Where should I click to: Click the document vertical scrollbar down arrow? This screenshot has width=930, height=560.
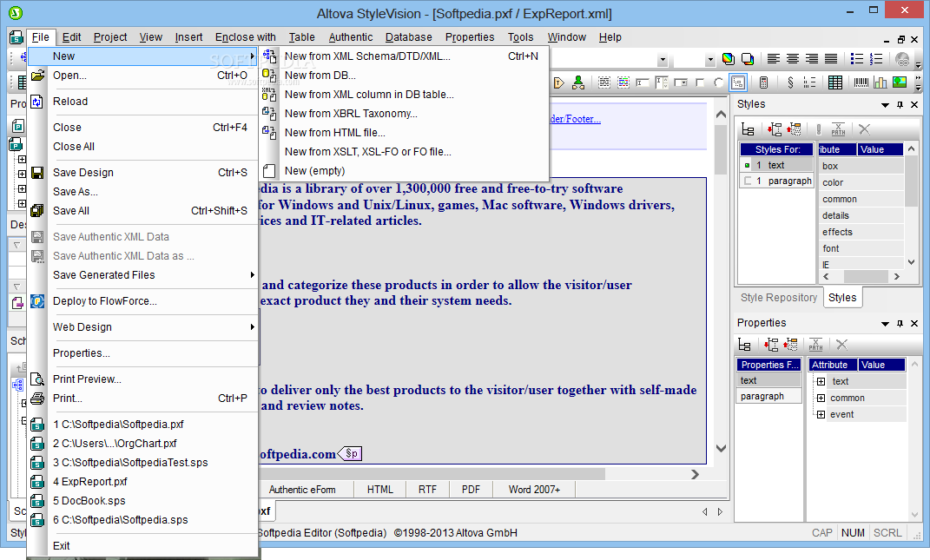tap(722, 449)
